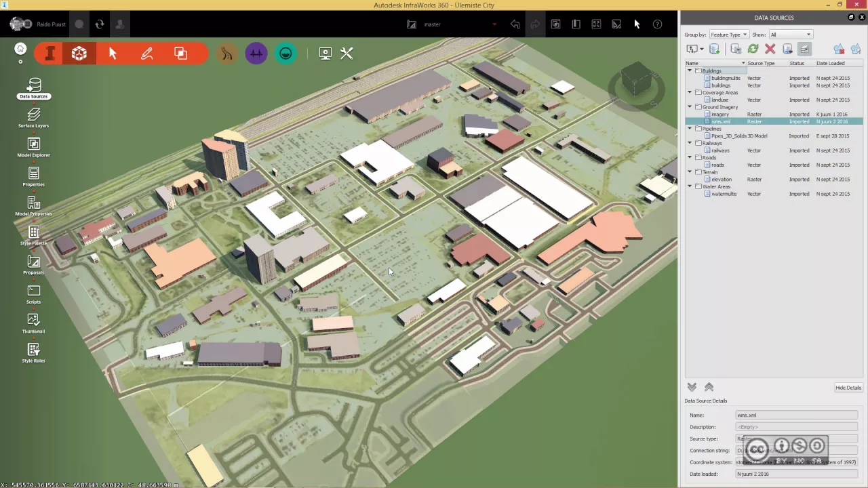Collapse the Coverage Areas group
Image resolution: width=868 pixels, height=488 pixels.
point(690,92)
